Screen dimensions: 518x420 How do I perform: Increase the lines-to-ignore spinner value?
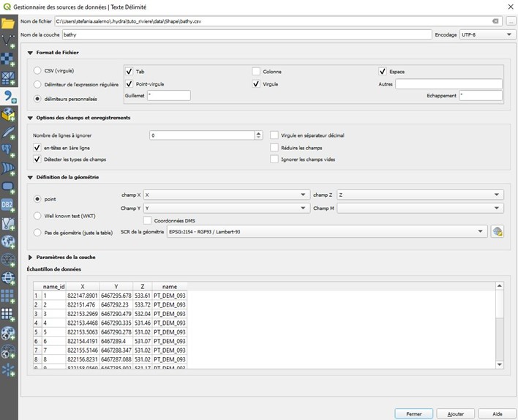(259, 133)
